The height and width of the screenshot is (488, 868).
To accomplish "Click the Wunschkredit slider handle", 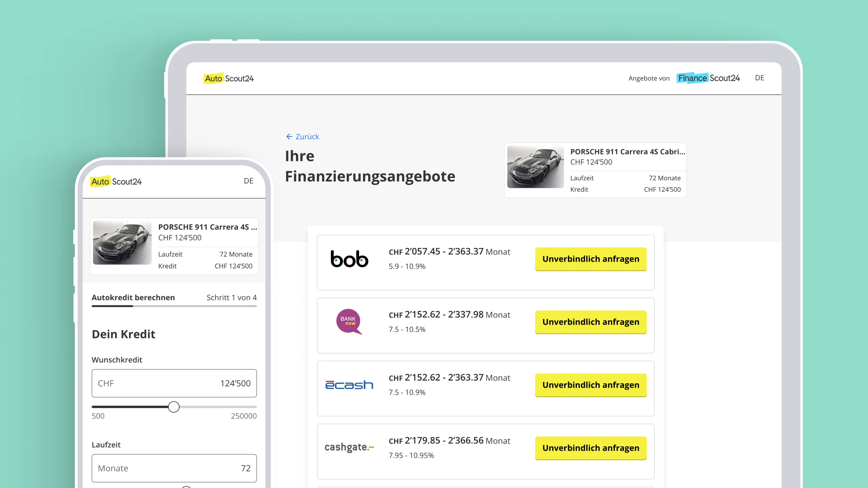I will [x=174, y=407].
